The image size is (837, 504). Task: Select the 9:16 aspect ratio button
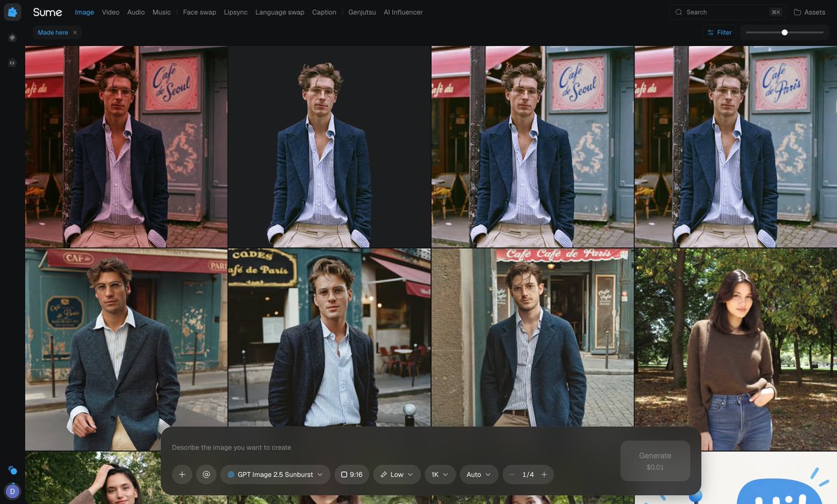point(352,475)
